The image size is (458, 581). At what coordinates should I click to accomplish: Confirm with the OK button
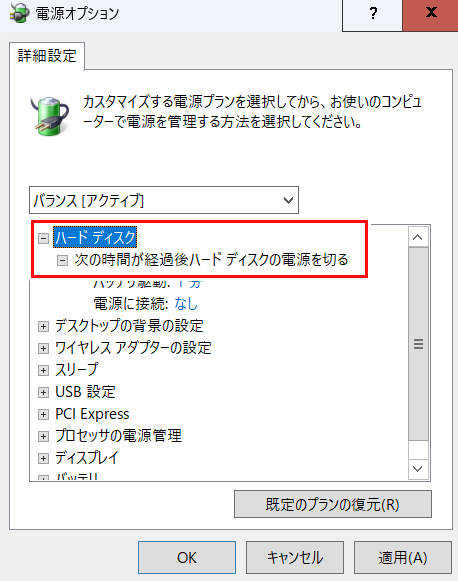tap(187, 557)
